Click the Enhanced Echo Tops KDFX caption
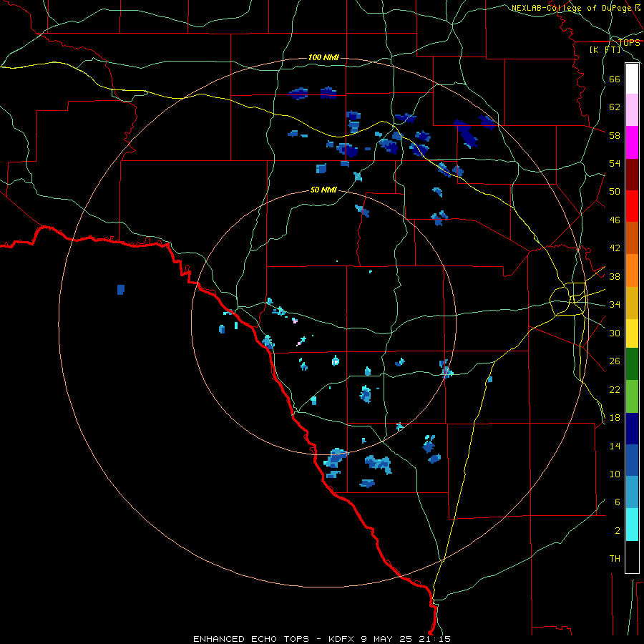644x644 pixels. 322,639
